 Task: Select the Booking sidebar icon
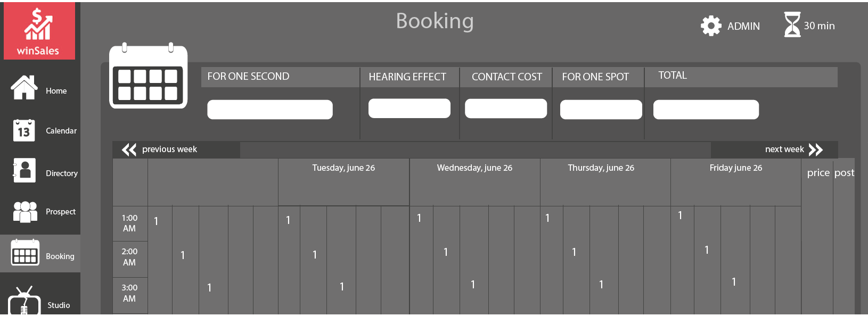pos(25,253)
